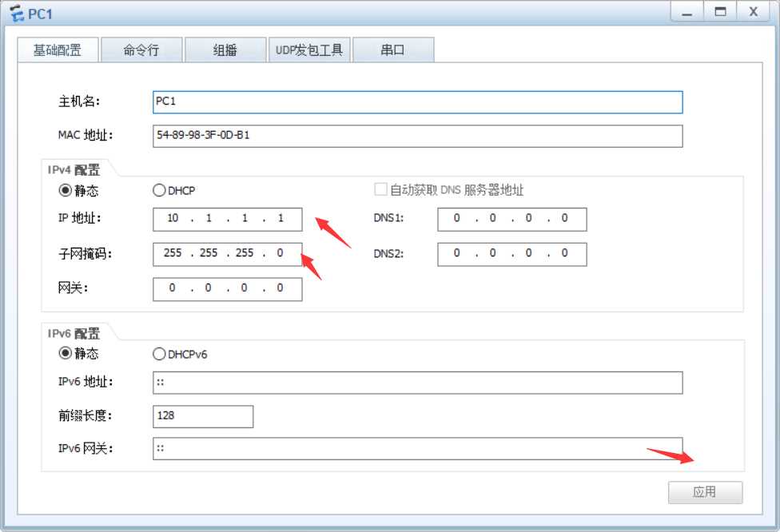Select the IPv4 DHCP radio button

click(x=159, y=190)
